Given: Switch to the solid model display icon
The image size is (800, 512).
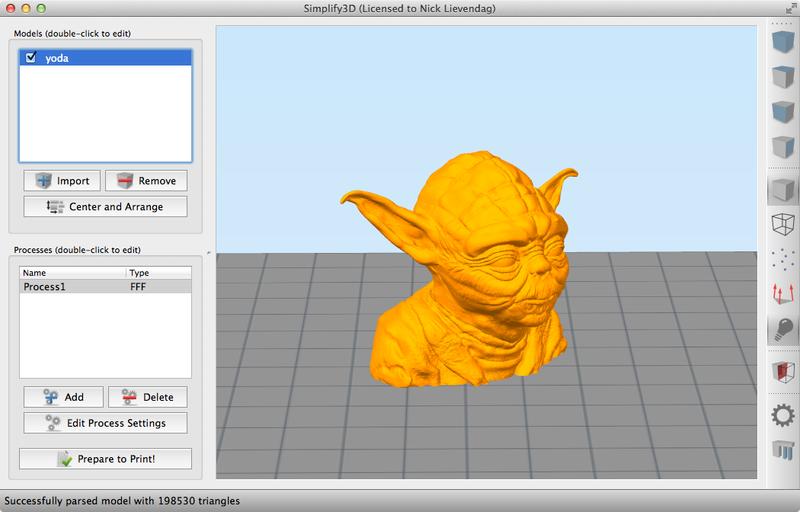Looking at the screenshot, I should point(783,189).
